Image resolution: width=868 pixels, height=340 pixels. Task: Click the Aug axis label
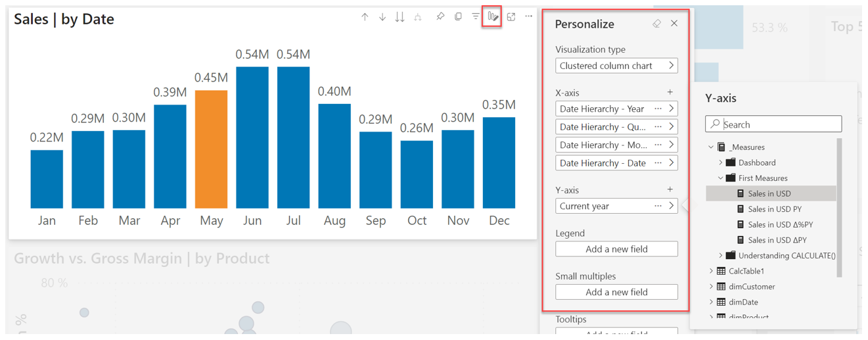(334, 221)
